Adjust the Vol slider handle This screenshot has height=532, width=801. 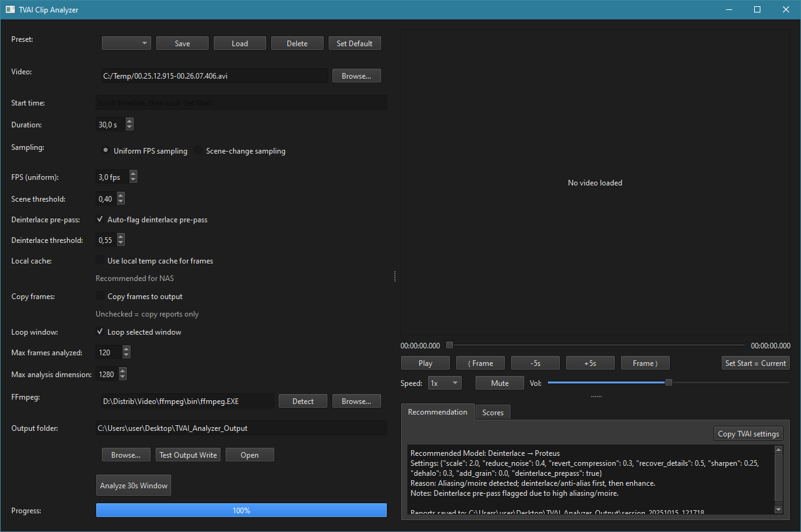click(669, 383)
